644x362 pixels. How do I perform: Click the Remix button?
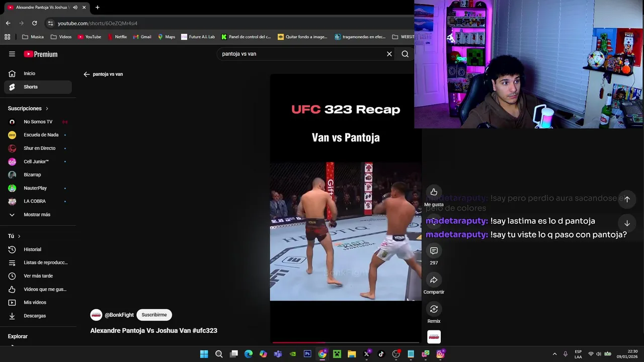434,309
